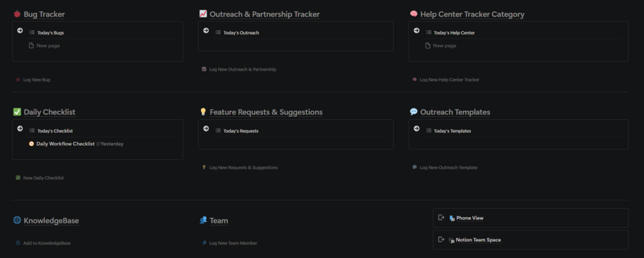Click the Outreach & Partnership chart icon
The height and width of the screenshot is (258, 644).
[203, 13]
